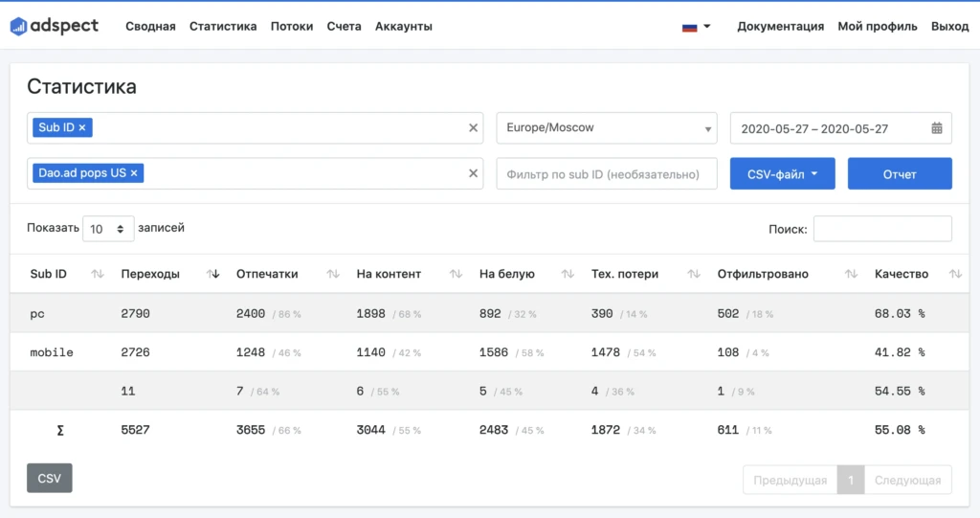Change the records per page selector
Screen dimensions: 980x518
tap(108, 228)
